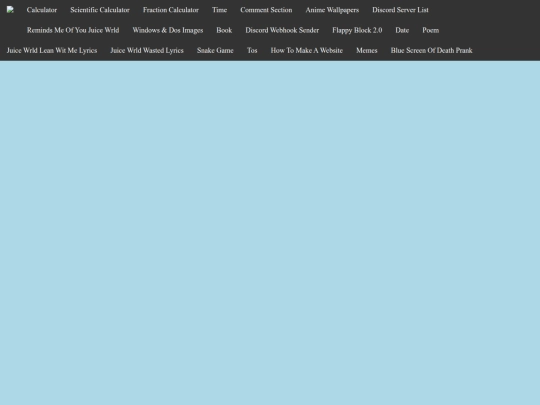Go to Windows & Dos Images
540x405 pixels.
pyautogui.click(x=168, y=30)
